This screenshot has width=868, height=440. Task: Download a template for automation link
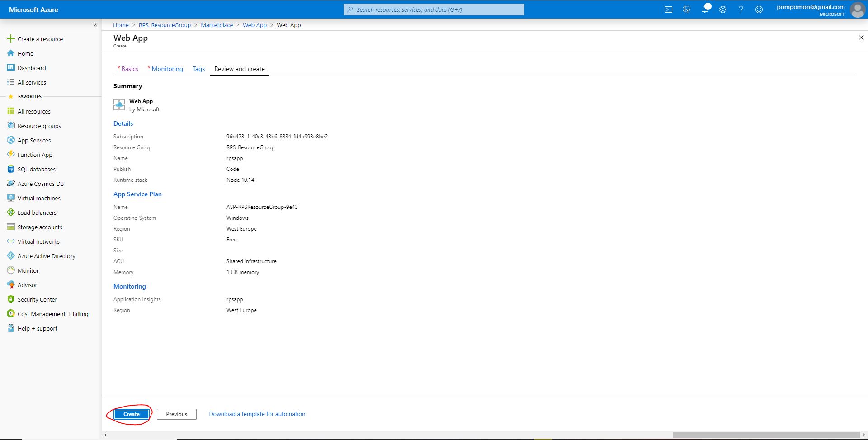pyautogui.click(x=257, y=414)
